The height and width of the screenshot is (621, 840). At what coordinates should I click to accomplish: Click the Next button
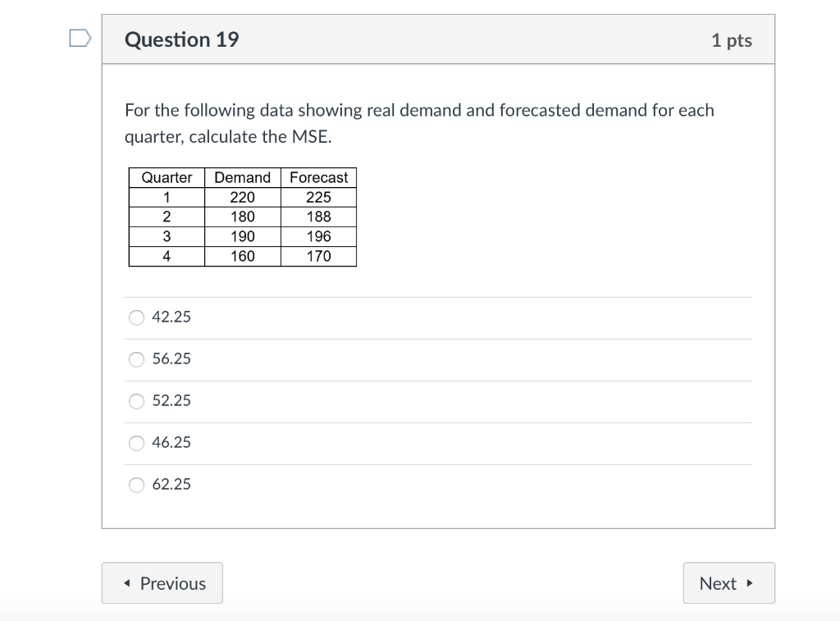coord(728,582)
